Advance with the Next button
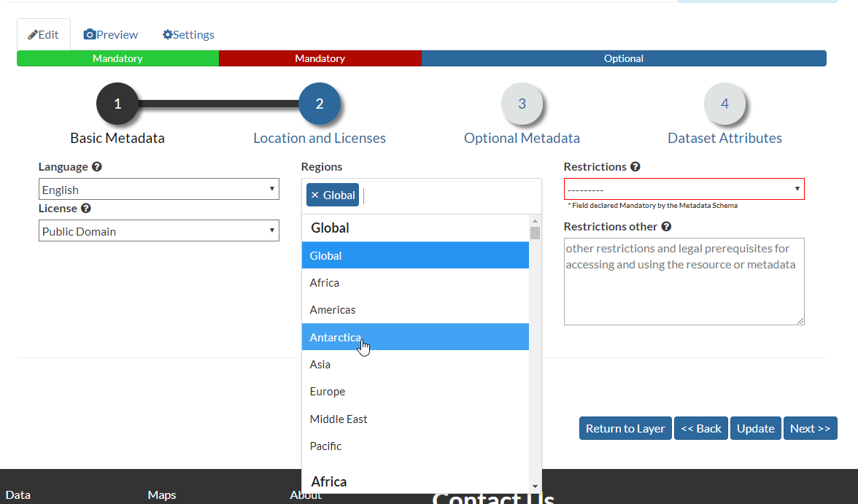 [810, 428]
